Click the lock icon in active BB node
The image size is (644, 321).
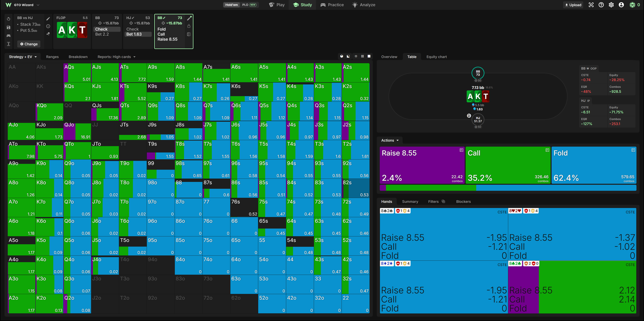pos(189,26)
